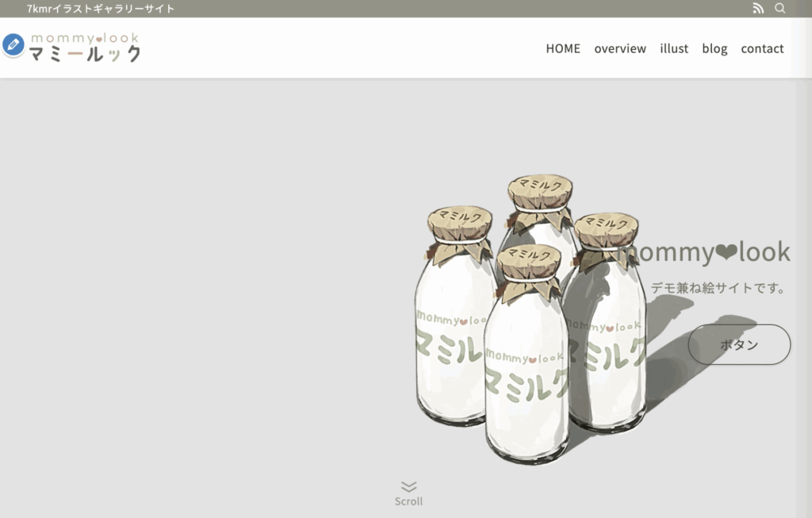812x518 pixels.
Task: Open the RSS feed icon
Action: [x=758, y=8]
